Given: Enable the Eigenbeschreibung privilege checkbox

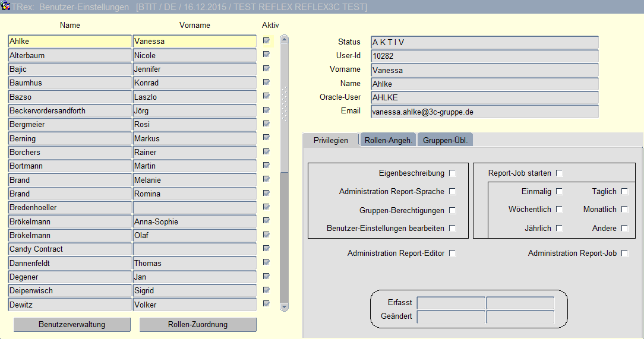Looking at the screenshot, I should [x=453, y=173].
